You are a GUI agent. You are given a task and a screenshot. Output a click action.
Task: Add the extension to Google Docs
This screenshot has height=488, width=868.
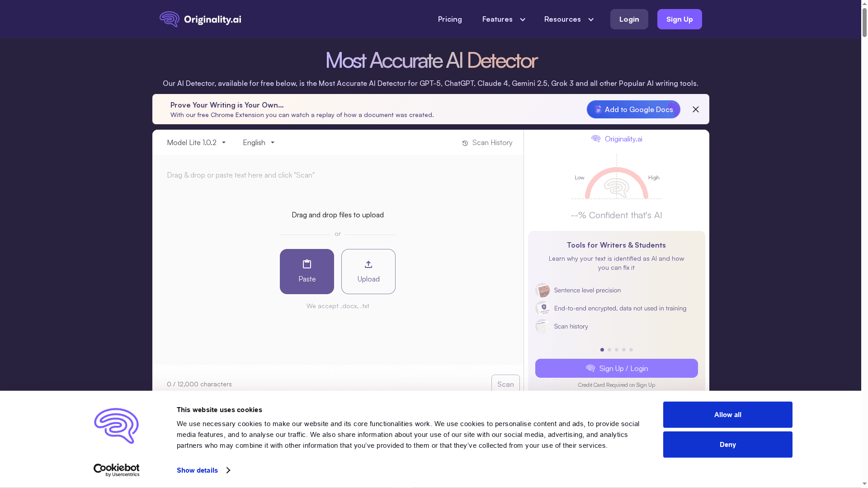tap(633, 109)
